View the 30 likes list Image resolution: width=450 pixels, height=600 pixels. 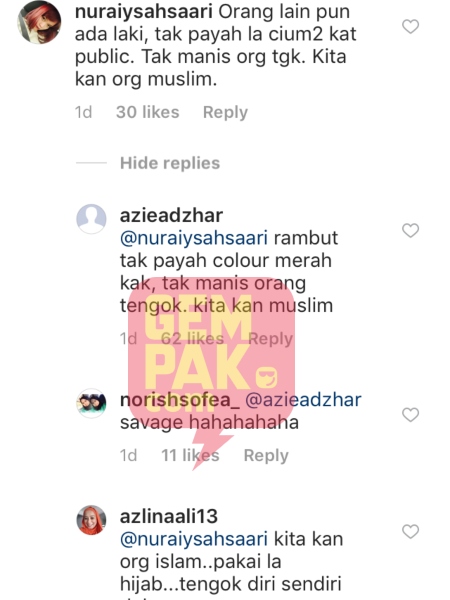click(148, 112)
